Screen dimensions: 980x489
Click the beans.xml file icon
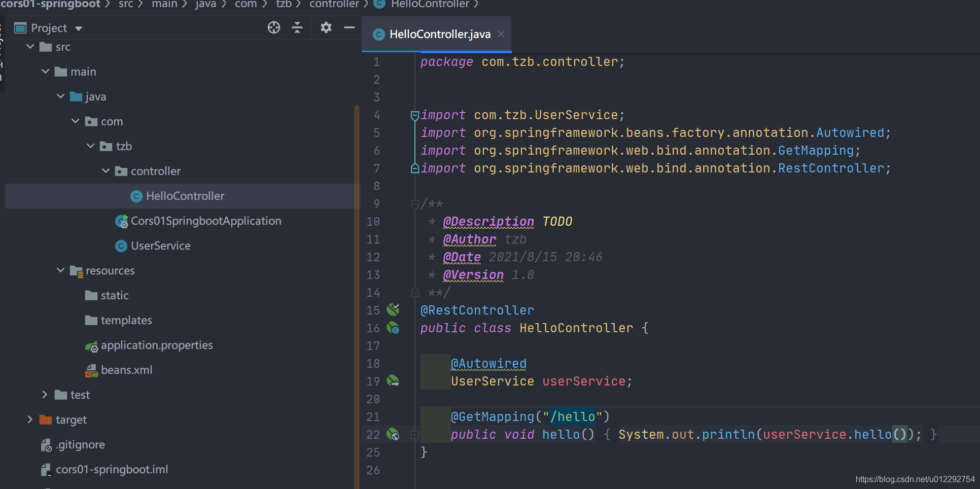pyautogui.click(x=91, y=371)
